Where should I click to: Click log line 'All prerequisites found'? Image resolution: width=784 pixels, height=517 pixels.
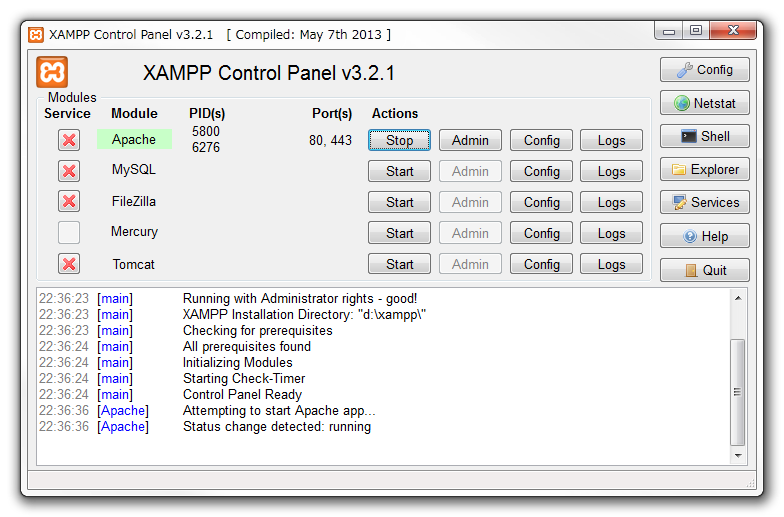(x=246, y=346)
